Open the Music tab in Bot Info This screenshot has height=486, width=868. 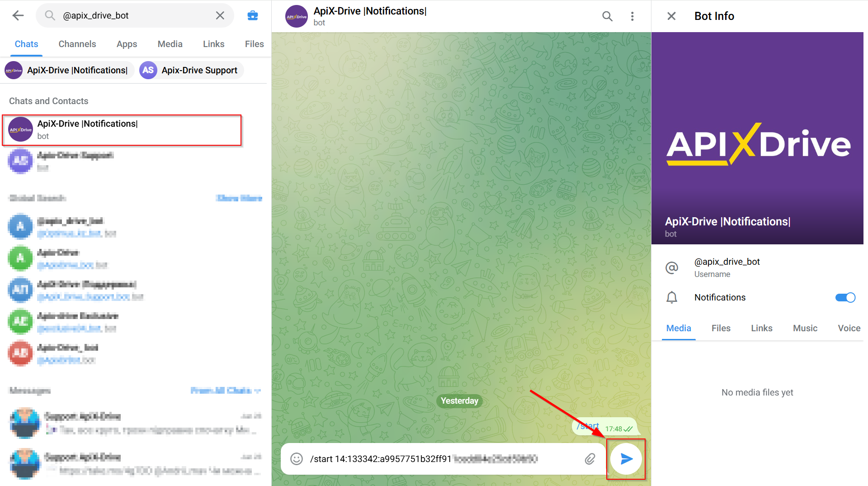click(805, 328)
